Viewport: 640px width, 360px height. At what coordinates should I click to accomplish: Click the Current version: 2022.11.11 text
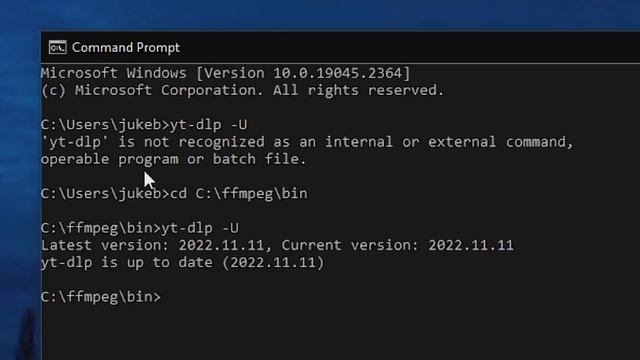click(398, 245)
